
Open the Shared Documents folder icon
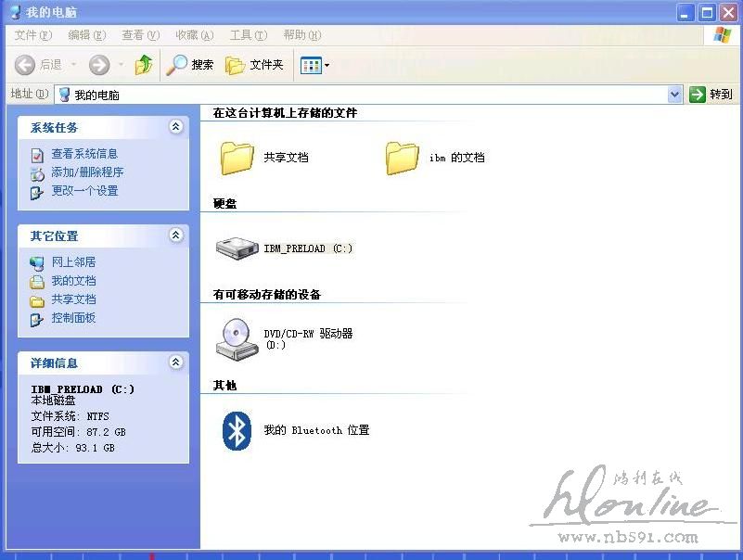pos(237,158)
